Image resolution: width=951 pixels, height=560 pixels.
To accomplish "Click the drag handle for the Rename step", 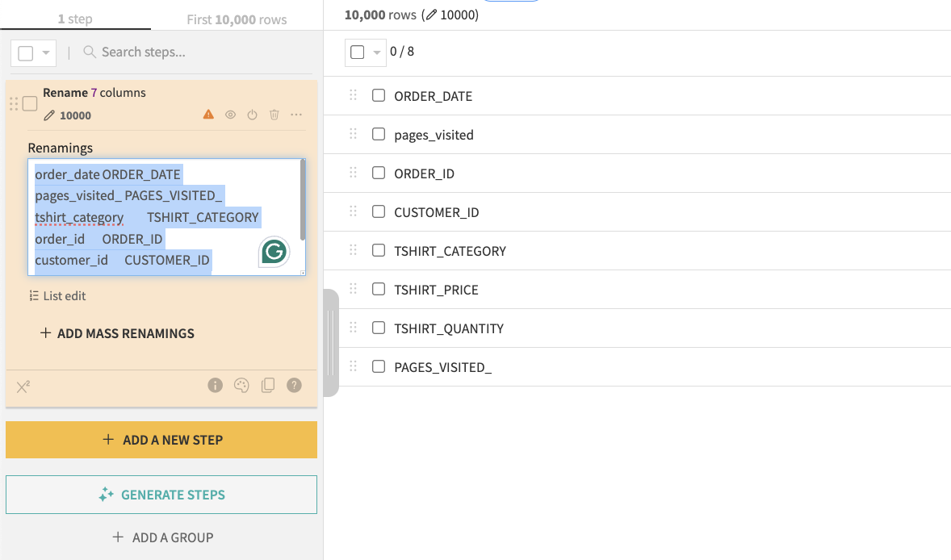I will (x=14, y=103).
